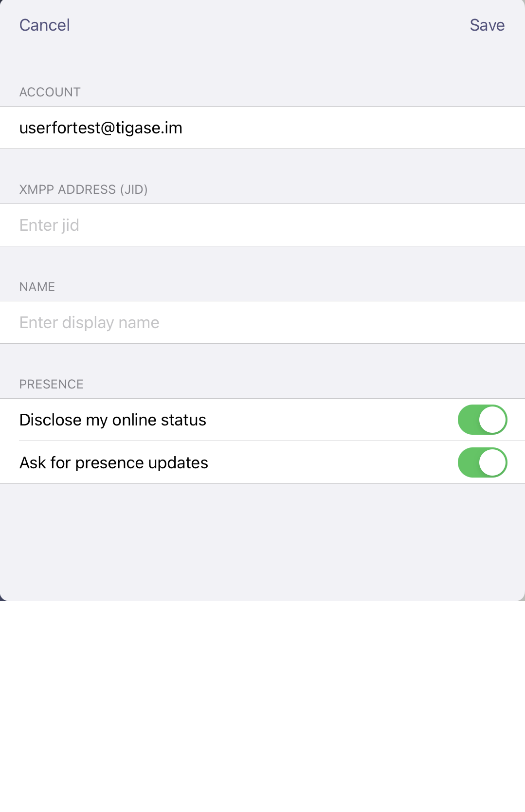Save the new contact
The width and height of the screenshot is (525, 812).
pos(487,25)
